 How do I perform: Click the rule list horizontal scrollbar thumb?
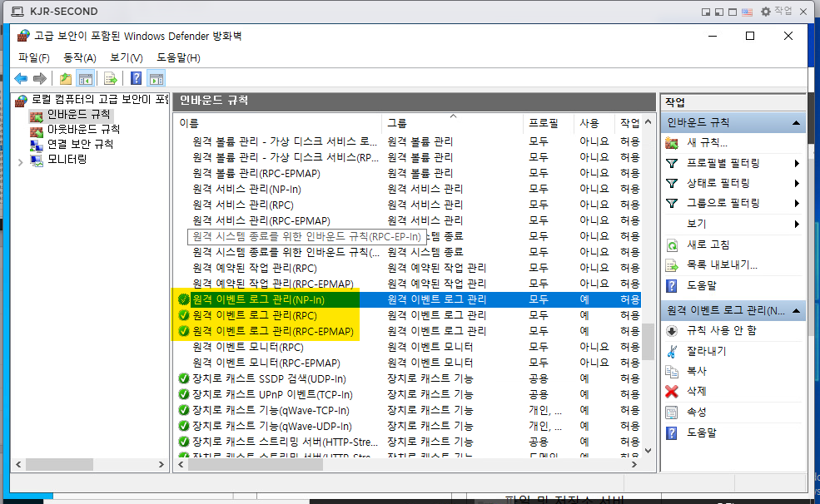tap(256, 464)
